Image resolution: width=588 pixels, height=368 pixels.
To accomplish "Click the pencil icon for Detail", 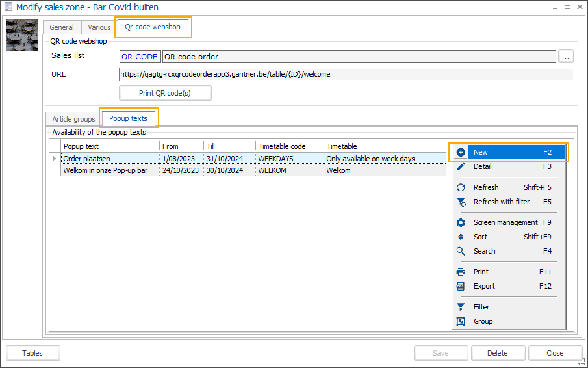I will 461,166.
